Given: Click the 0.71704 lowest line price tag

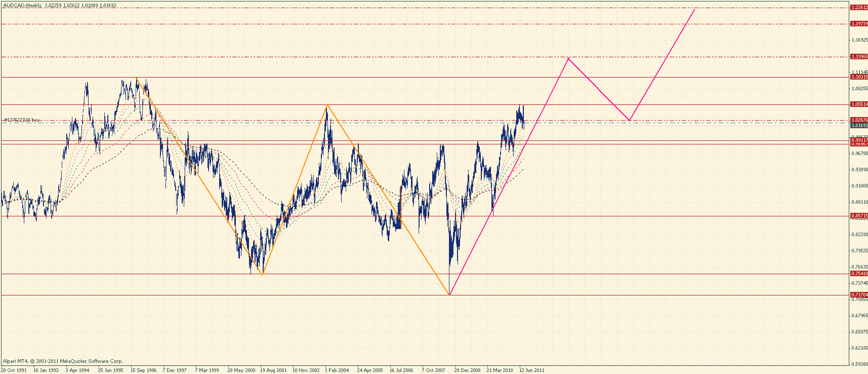Looking at the screenshot, I should click(859, 295).
